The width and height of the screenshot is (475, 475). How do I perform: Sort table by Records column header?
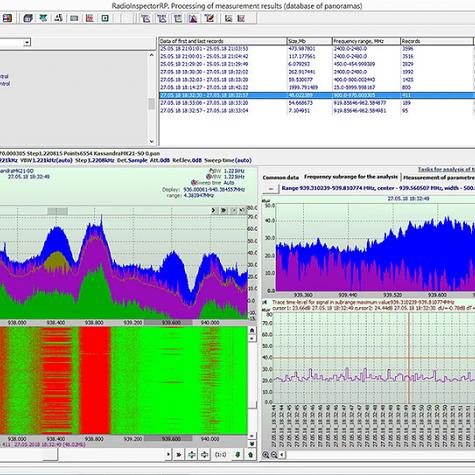tap(437, 41)
